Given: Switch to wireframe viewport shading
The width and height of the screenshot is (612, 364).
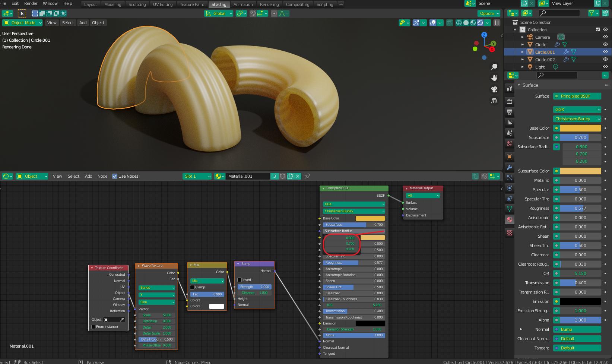Looking at the screenshot, I should [x=459, y=23].
